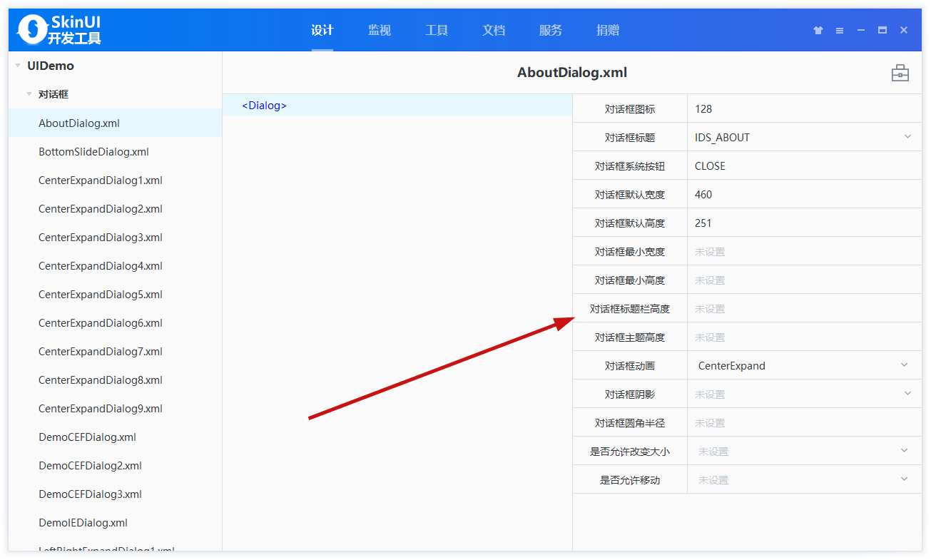Select the <Dialog> node in XML tree
Image resolution: width=931 pixels, height=560 pixels.
coord(397,105)
